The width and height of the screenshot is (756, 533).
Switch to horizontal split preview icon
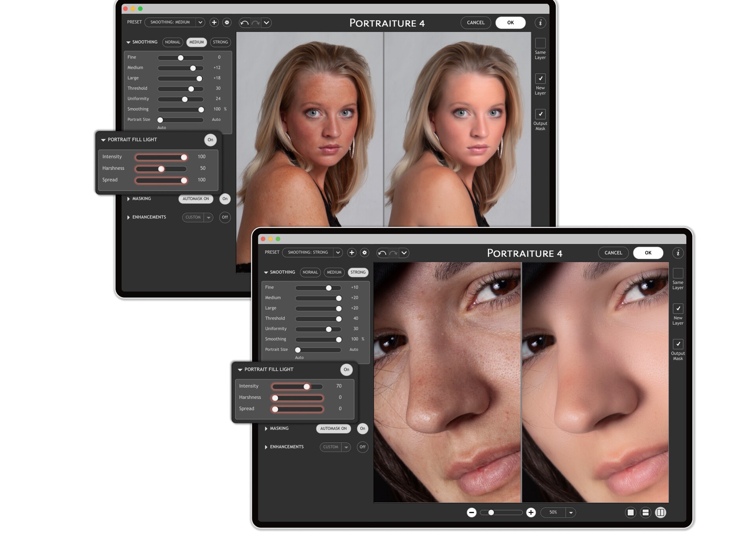[x=646, y=512]
